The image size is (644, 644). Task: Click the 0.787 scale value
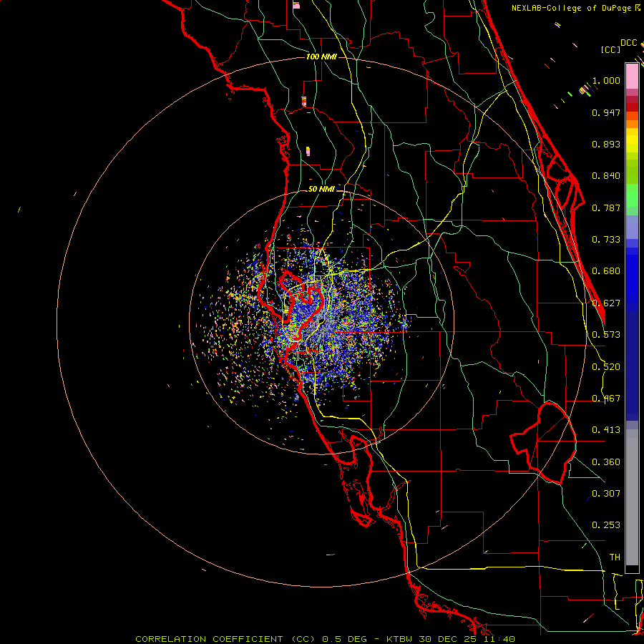click(606, 208)
